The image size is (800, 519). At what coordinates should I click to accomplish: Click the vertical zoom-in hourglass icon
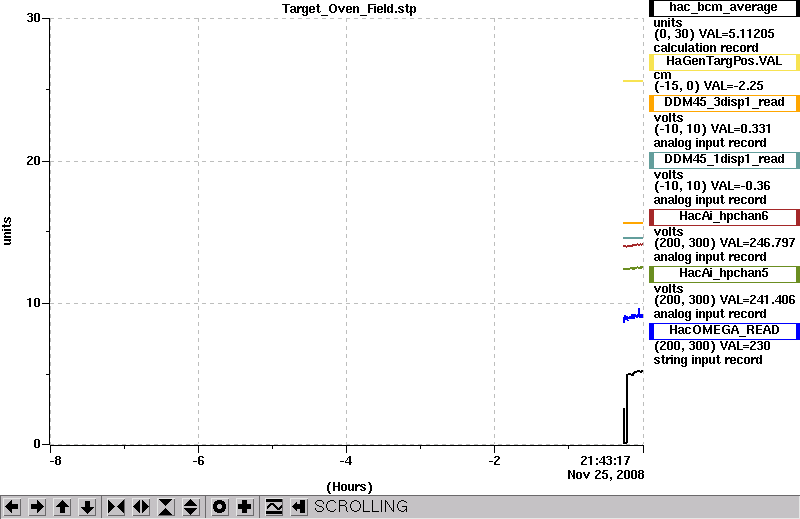click(166, 507)
